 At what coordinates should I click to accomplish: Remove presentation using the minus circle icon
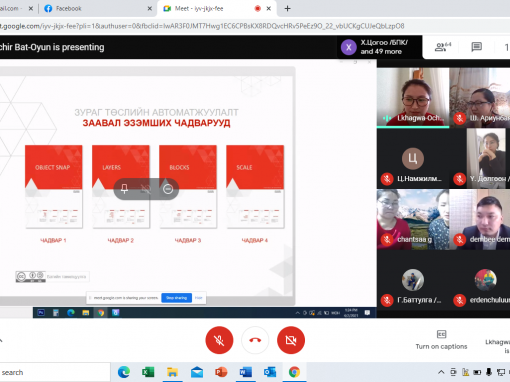point(168,189)
